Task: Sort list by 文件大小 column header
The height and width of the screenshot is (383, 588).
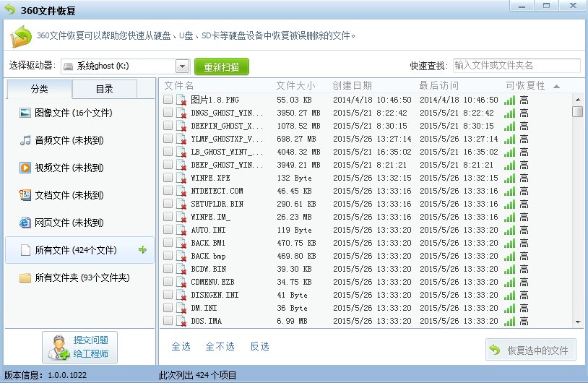Action: [295, 85]
